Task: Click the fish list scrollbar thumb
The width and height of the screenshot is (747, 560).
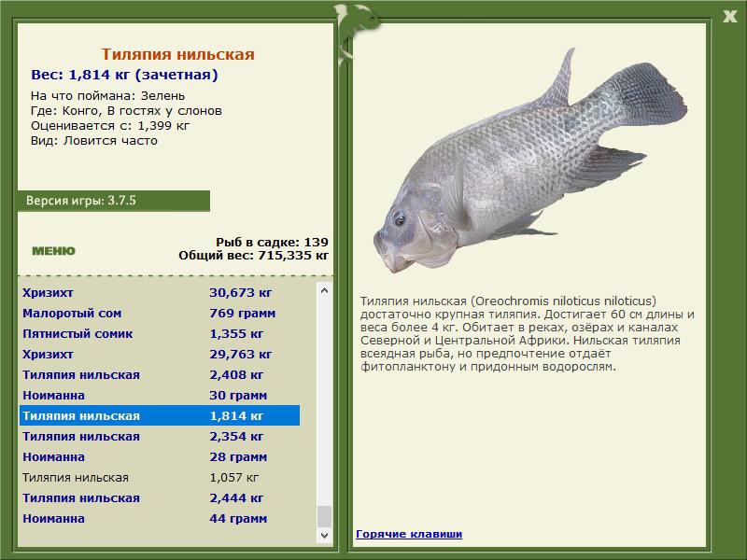Action: 324,516
